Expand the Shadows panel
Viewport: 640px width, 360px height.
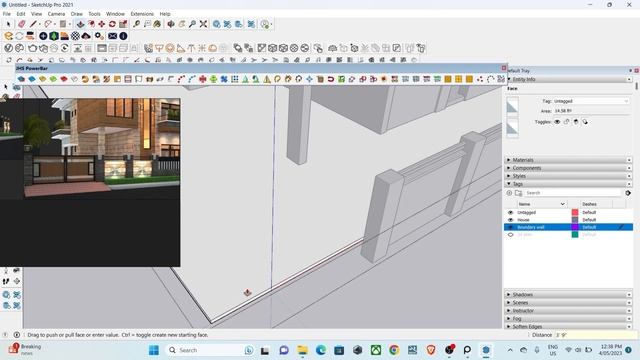[569, 294]
